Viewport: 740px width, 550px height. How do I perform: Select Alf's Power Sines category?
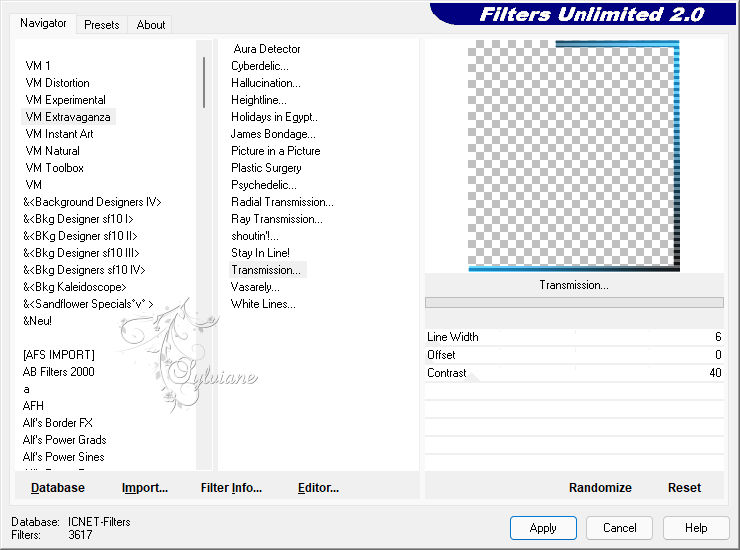pos(63,457)
